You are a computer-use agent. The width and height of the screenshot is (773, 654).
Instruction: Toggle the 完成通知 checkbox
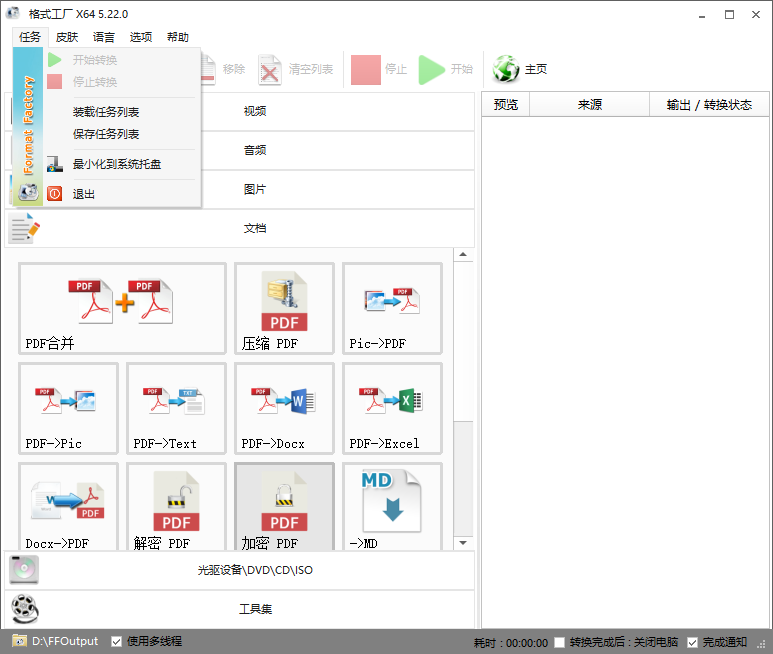tap(692, 642)
